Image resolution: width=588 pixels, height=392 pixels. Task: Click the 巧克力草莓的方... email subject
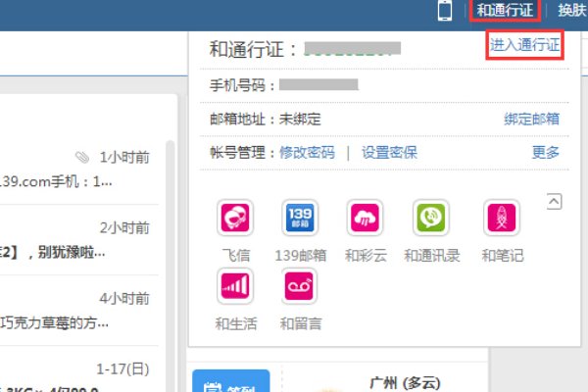point(54,322)
